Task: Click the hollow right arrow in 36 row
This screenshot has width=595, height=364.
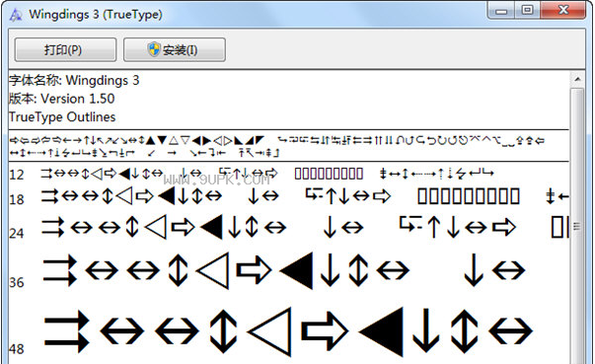Action: [x=255, y=270]
